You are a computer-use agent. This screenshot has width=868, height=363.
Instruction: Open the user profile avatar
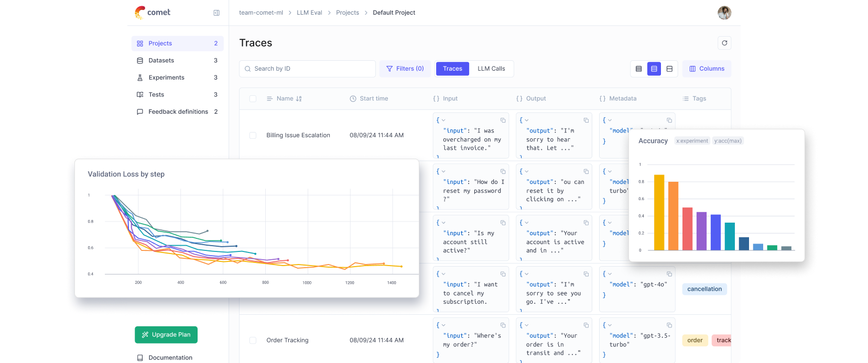point(724,13)
